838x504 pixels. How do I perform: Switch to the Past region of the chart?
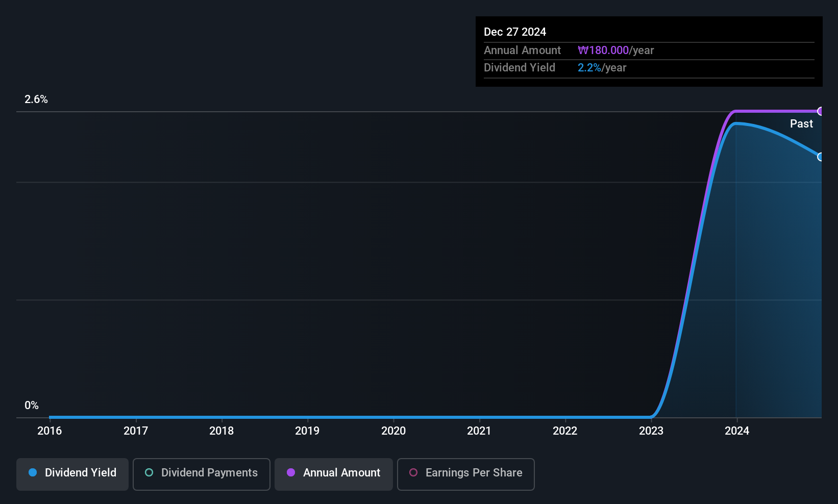click(801, 123)
